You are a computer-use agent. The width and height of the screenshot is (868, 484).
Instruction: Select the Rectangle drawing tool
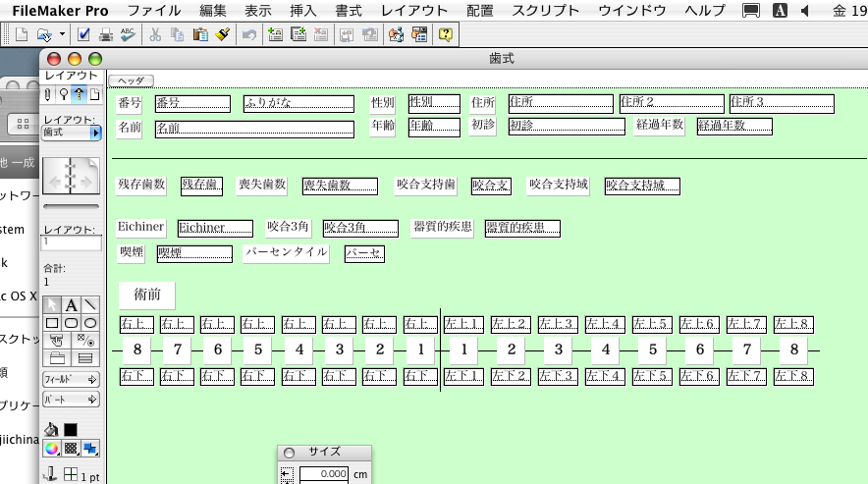click(52, 323)
